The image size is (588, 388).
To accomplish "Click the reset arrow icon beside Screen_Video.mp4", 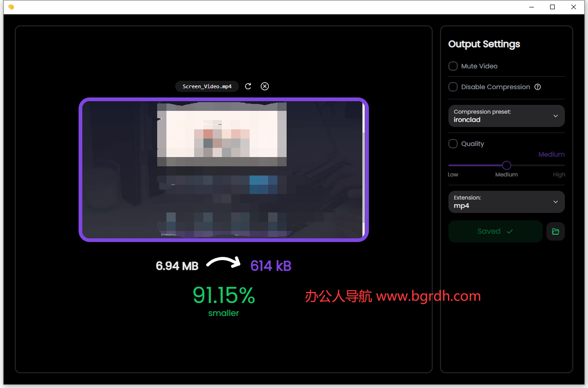I will pos(248,86).
